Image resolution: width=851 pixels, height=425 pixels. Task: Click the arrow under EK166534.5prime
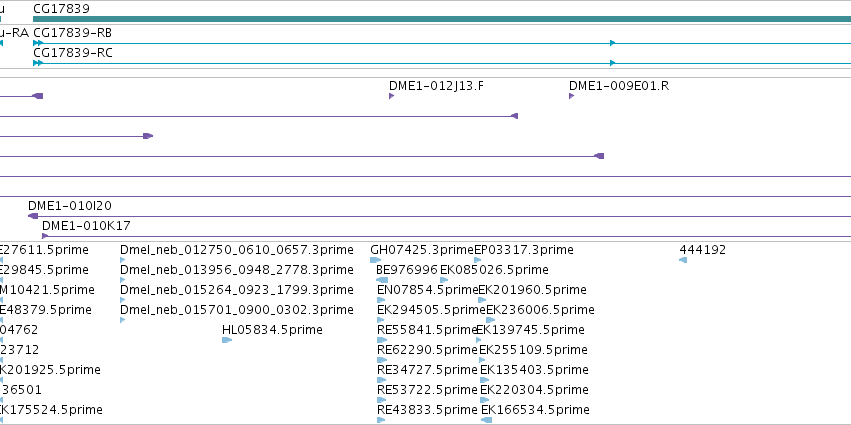(x=487, y=420)
